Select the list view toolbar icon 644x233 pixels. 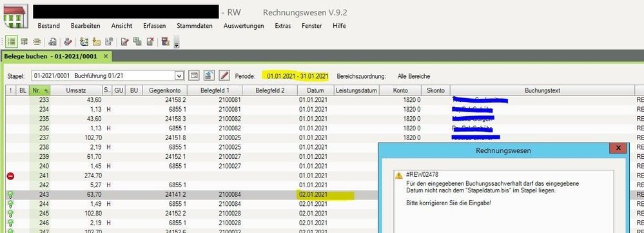[12, 41]
